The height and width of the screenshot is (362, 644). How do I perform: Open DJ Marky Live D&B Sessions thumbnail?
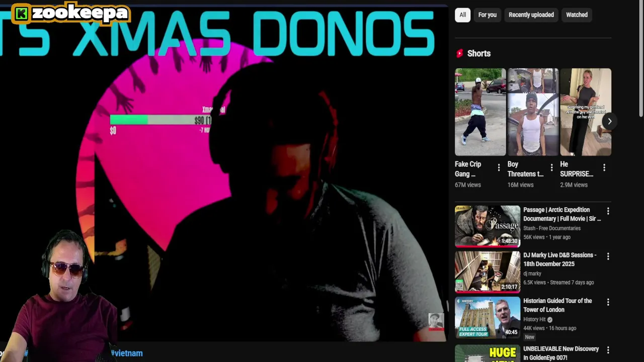[x=488, y=272]
